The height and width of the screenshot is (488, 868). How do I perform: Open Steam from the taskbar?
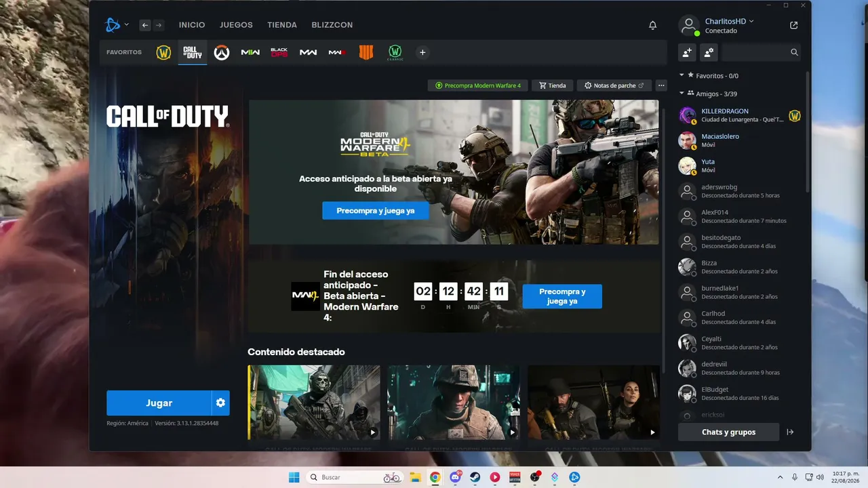tap(475, 477)
